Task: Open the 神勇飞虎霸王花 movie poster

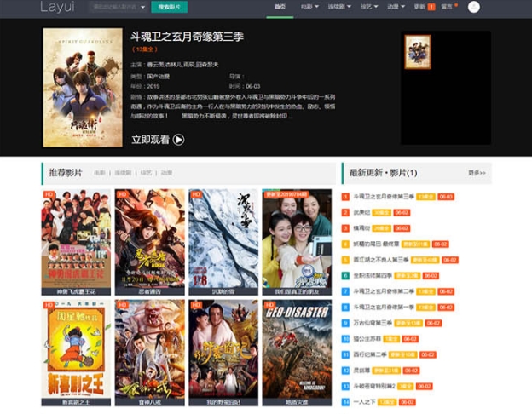Action: pyautogui.click(x=76, y=242)
